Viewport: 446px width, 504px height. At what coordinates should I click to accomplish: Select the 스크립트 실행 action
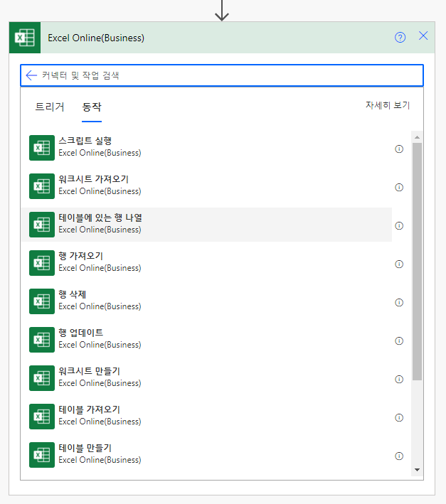pos(206,148)
